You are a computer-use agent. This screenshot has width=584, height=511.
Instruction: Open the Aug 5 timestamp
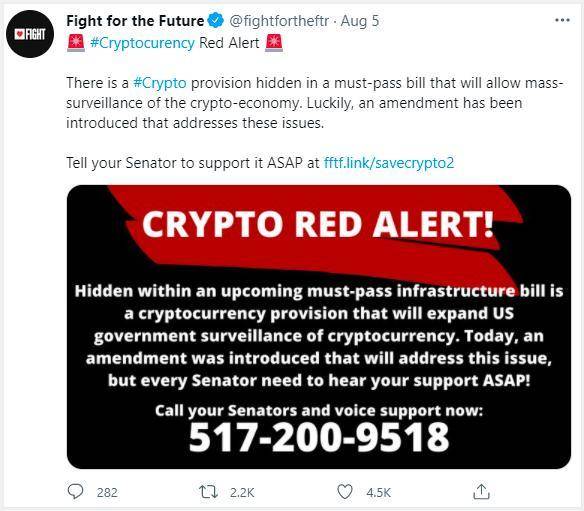pyautogui.click(x=360, y=21)
